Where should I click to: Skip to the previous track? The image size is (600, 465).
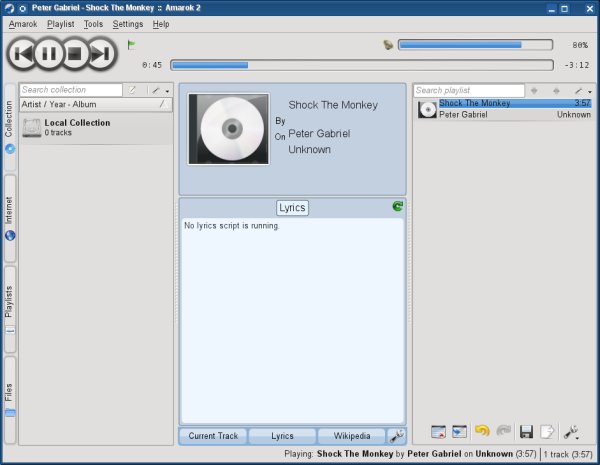23,54
